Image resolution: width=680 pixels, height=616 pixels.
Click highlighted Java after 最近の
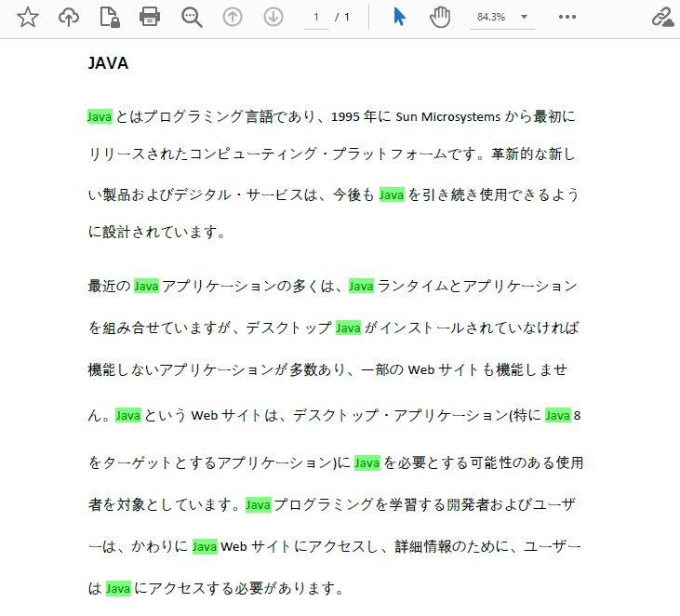146,286
